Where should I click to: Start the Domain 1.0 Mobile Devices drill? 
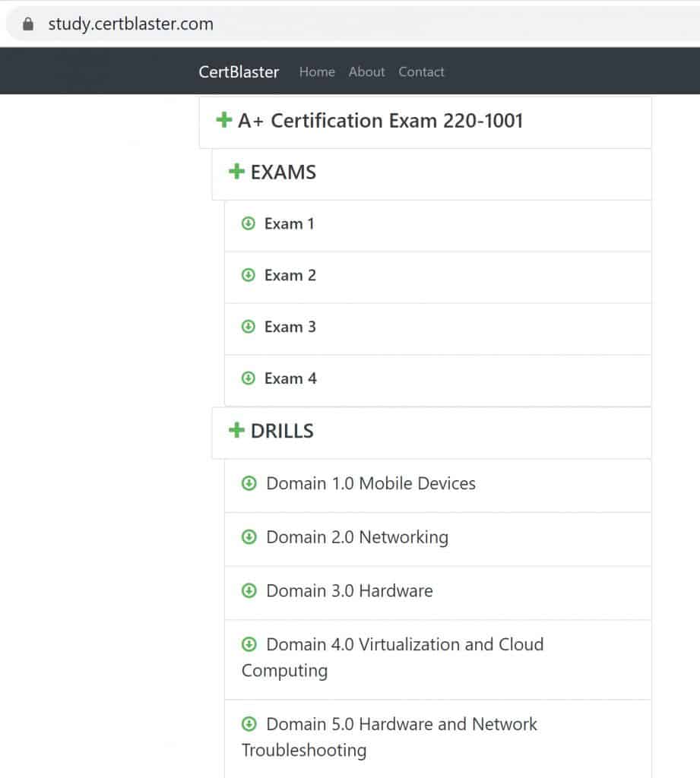pos(371,483)
